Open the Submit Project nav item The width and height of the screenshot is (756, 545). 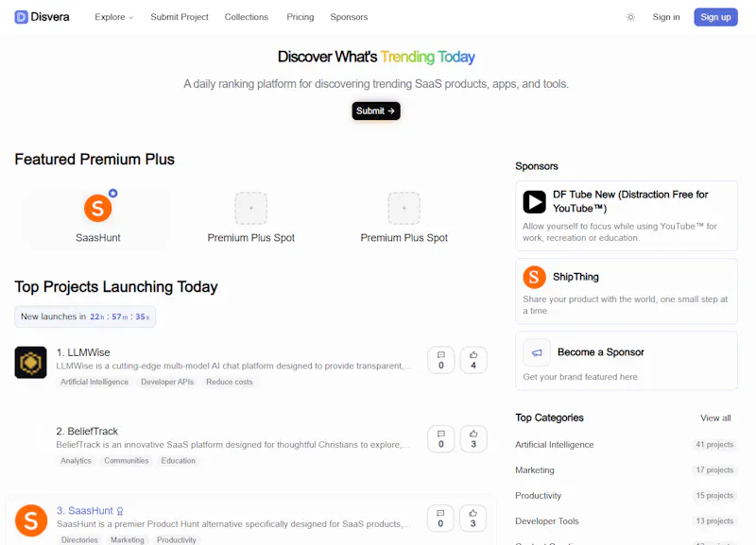pyautogui.click(x=180, y=17)
